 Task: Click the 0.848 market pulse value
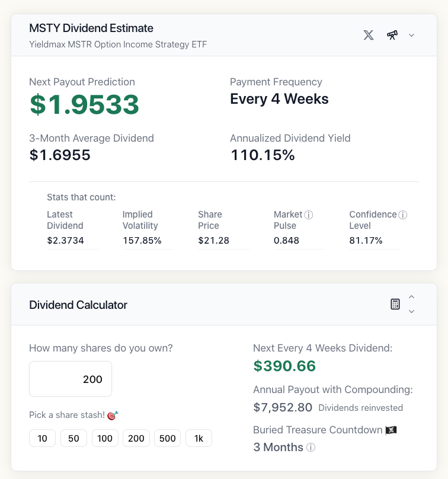pos(286,241)
